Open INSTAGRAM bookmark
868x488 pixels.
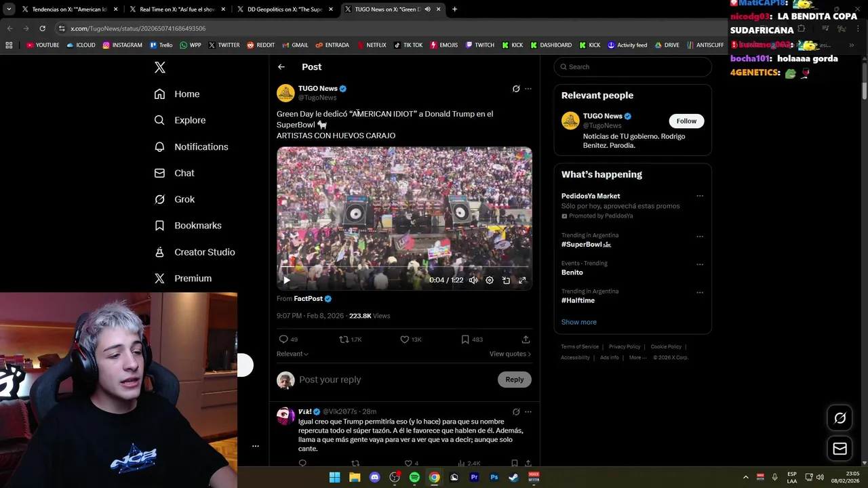[x=122, y=45]
